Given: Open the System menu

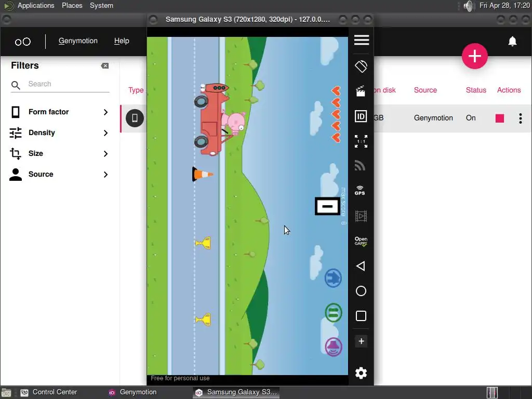Looking at the screenshot, I should pyautogui.click(x=101, y=5).
